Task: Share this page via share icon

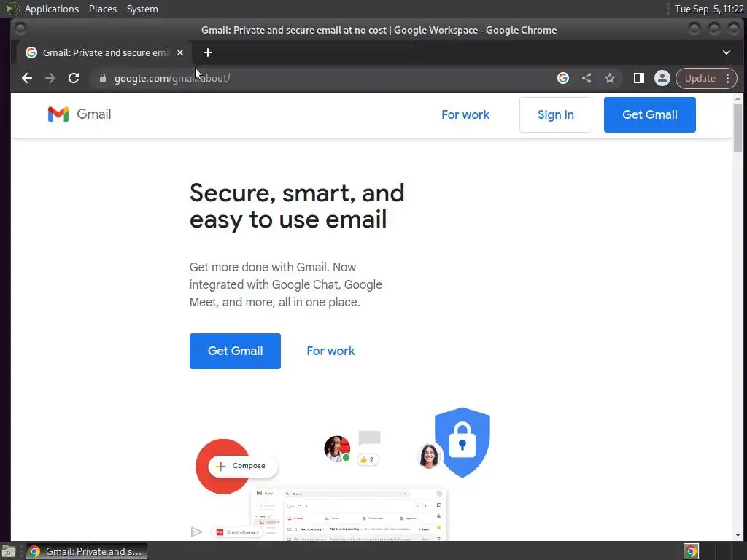Action: (587, 78)
